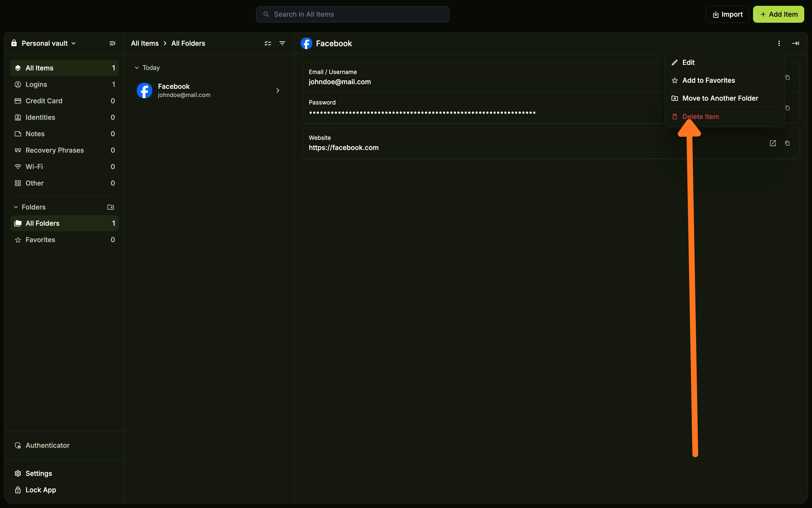Open website link in browser icon

[773, 143]
